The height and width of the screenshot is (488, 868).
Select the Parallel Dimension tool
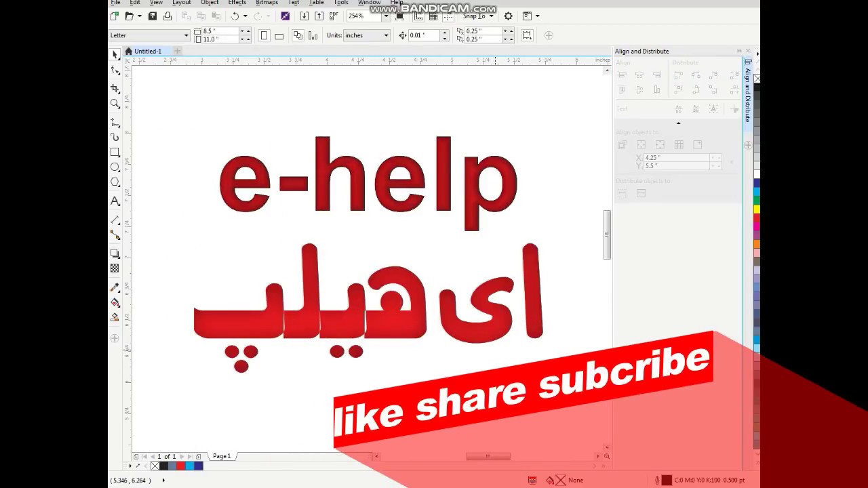point(115,220)
